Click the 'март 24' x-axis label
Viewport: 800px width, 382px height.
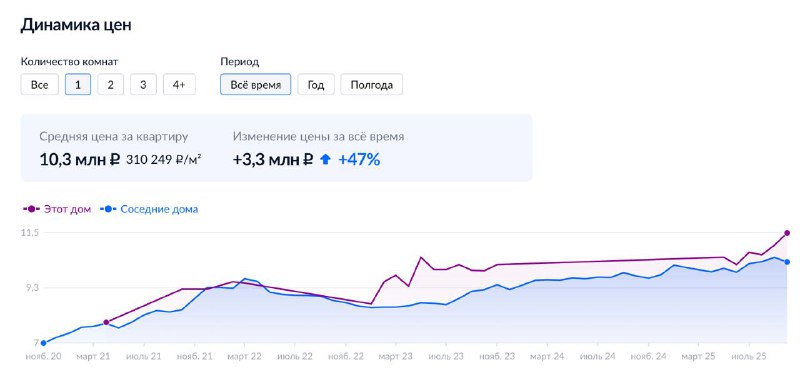[x=547, y=356]
